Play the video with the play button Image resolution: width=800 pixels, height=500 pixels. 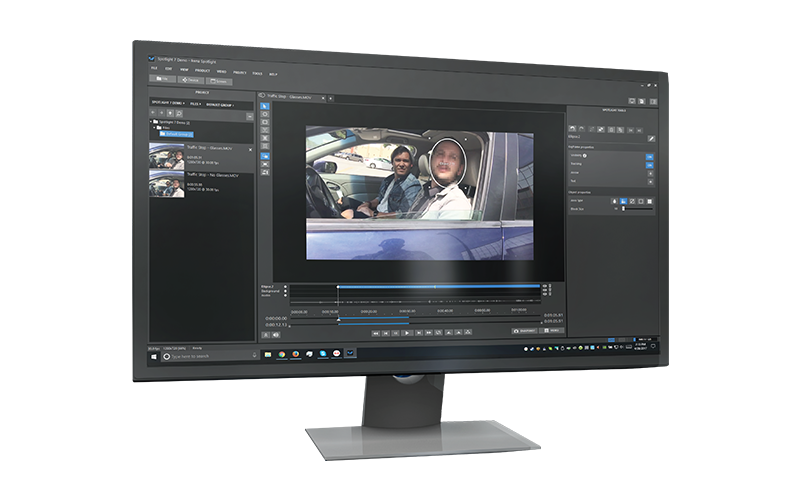[x=407, y=333]
